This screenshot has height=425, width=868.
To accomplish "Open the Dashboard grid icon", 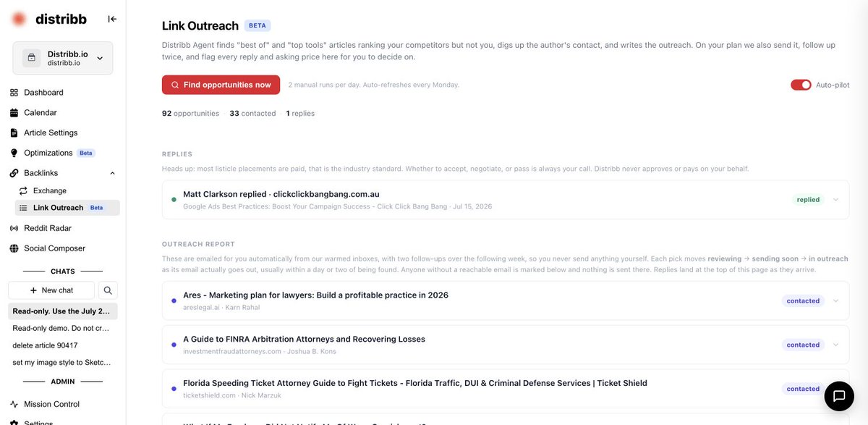I will pos(14,93).
